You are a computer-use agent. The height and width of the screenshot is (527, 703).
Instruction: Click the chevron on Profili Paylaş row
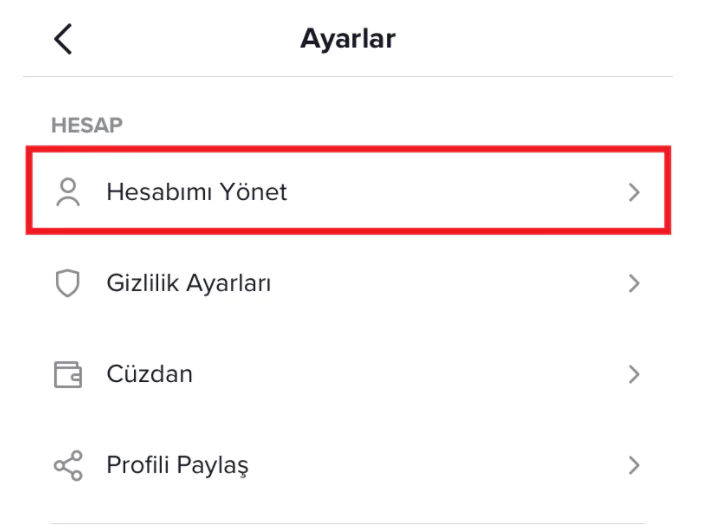coord(633,466)
